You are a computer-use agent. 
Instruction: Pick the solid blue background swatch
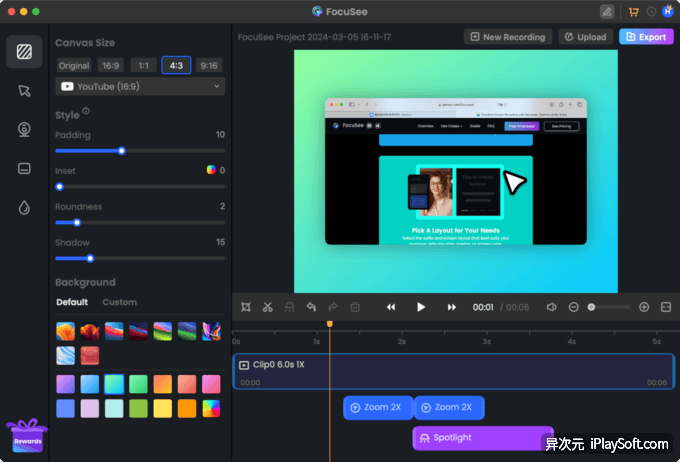tap(65, 409)
